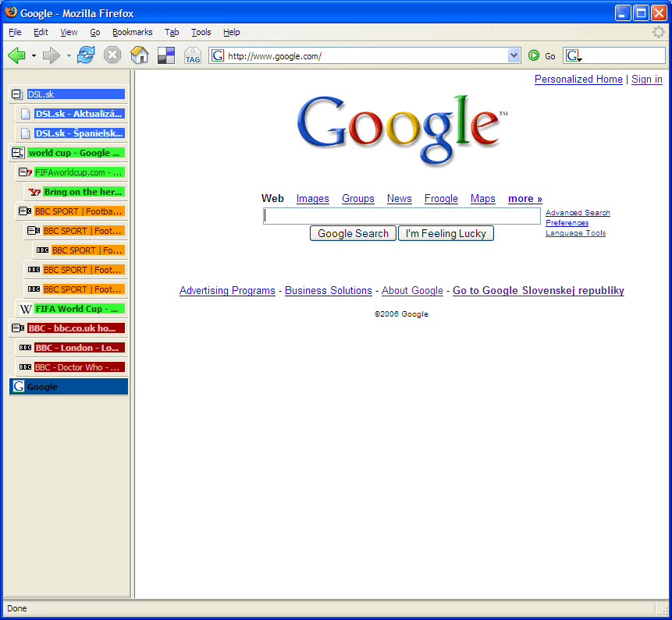Click the Sign in link
This screenshot has height=620, width=672.
pos(647,80)
